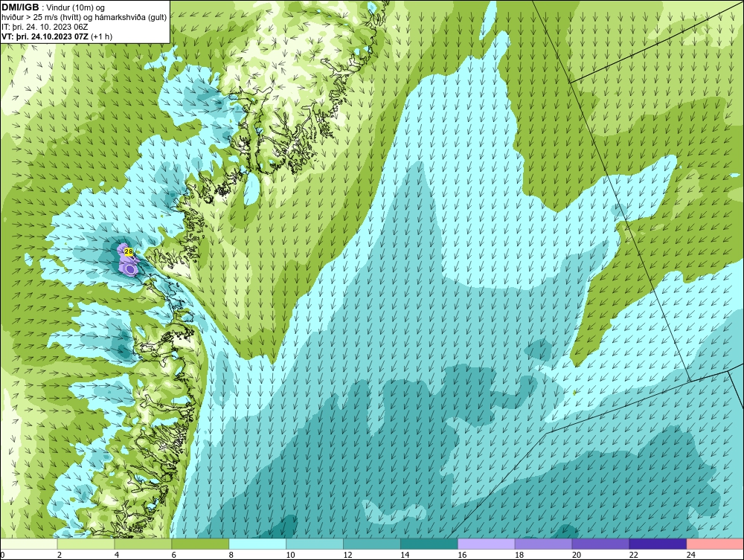The width and height of the screenshot is (744, 560).
Task: Pick the 12–14 m/s teal legend swatch
Action: pos(372,544)
